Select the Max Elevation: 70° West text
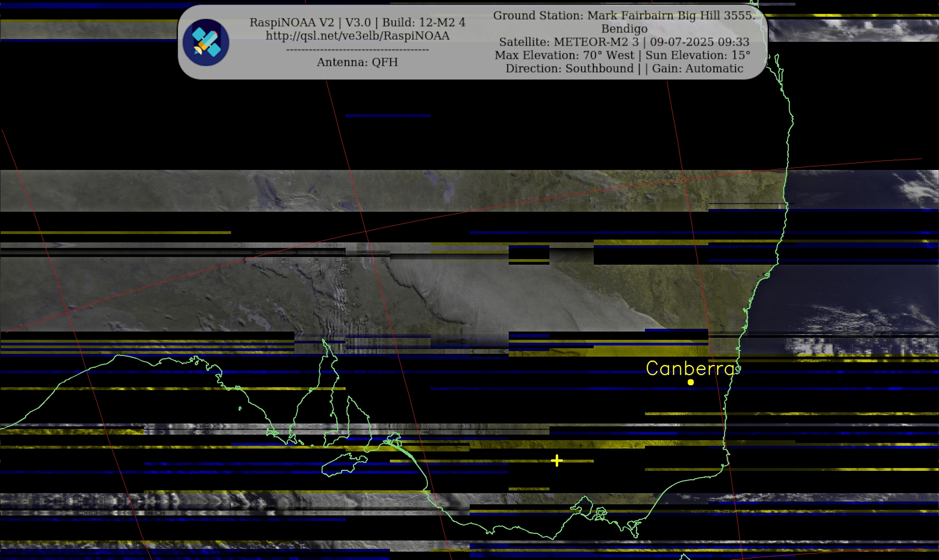This screenshot has height=560, width=939. tap(564, 55)
